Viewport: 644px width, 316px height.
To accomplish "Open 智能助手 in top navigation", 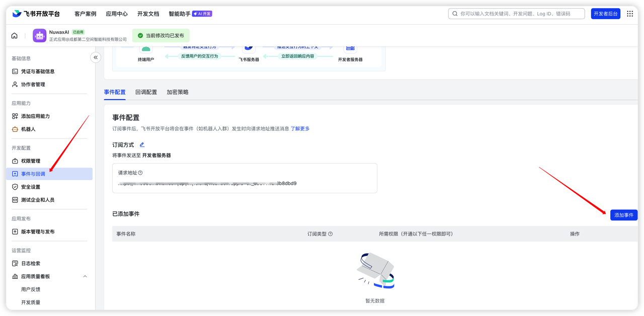I will (180, 14).
